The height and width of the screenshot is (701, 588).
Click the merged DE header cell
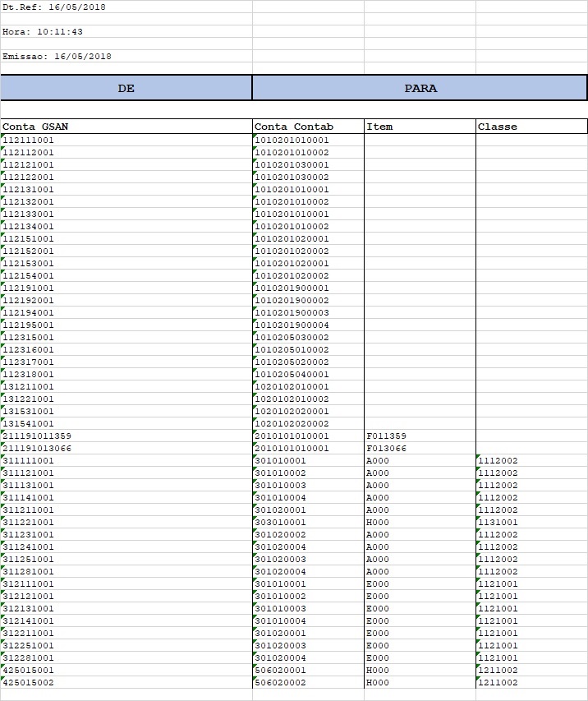pos(126,88)
